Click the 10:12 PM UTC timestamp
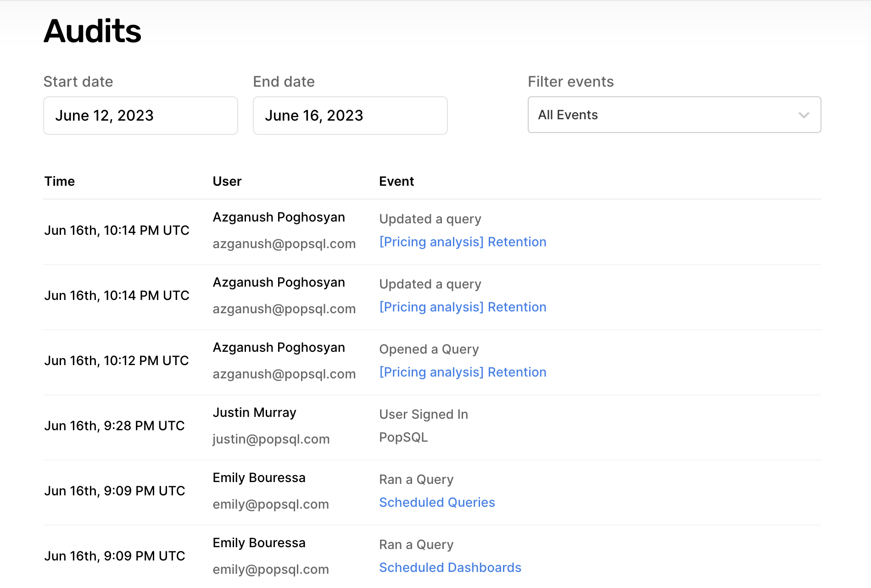 pyautogui.click(x=117, y=361)
